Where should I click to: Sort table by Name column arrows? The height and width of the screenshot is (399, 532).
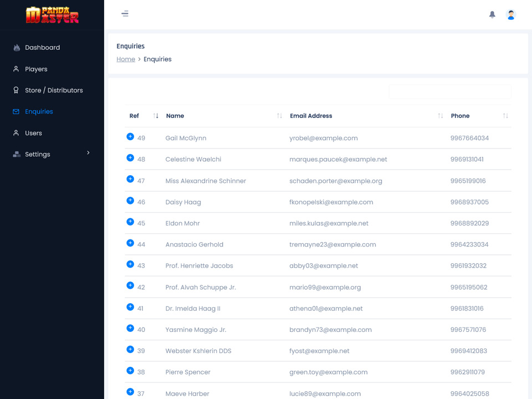[x=279, y=116]
